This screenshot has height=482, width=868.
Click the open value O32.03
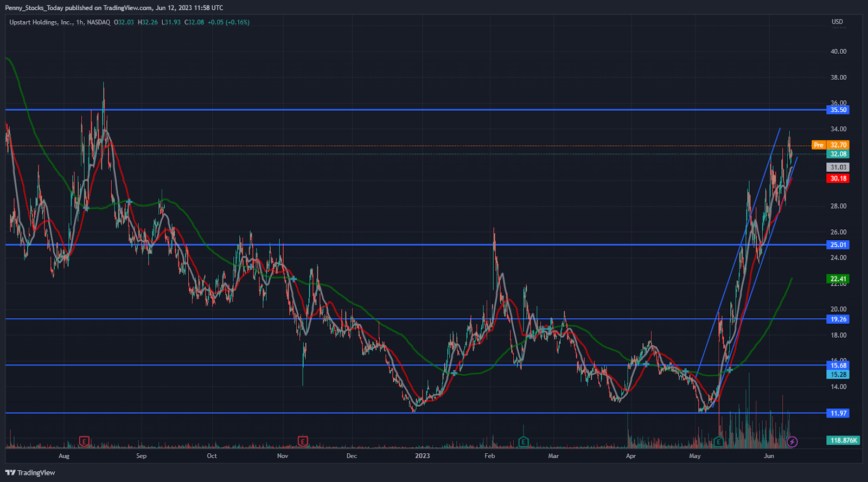pos(124,22)
